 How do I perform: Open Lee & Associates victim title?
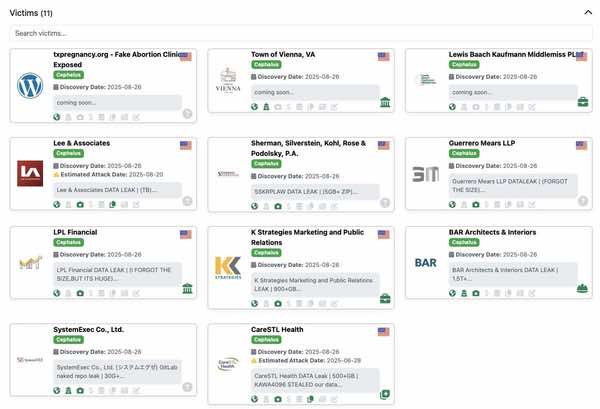(82, 143)
